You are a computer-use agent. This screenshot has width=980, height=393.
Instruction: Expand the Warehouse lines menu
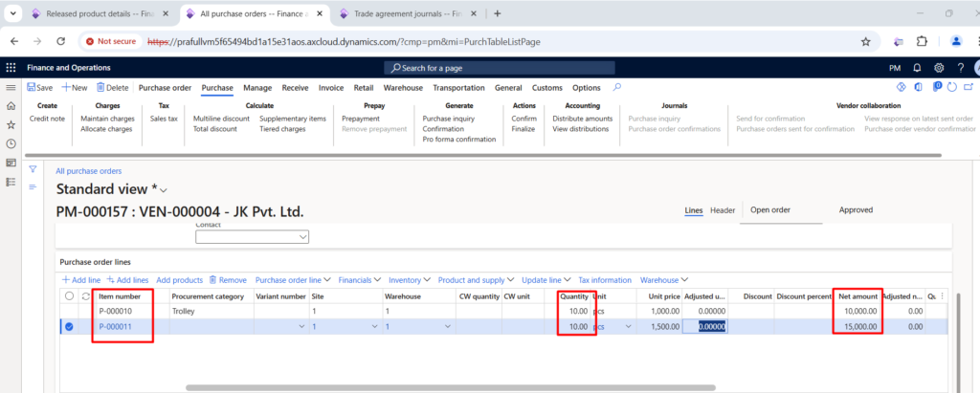(x=664, y=280)
